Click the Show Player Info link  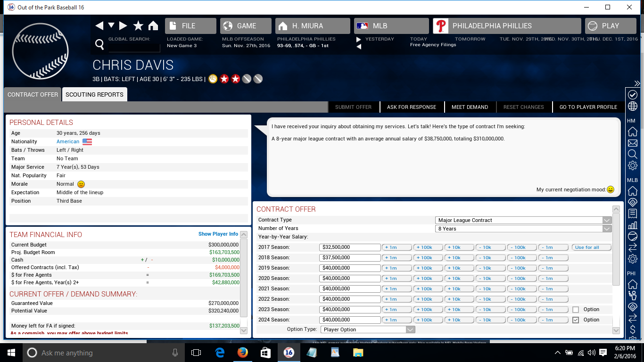(218, 234)
